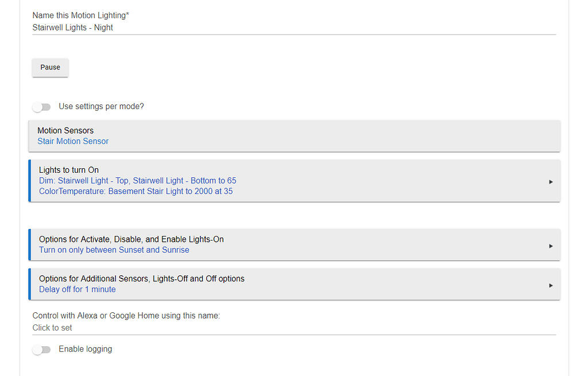Click the 'Control with Alexa or Google Home' label
Screen dimensions: 588x376
126,316
